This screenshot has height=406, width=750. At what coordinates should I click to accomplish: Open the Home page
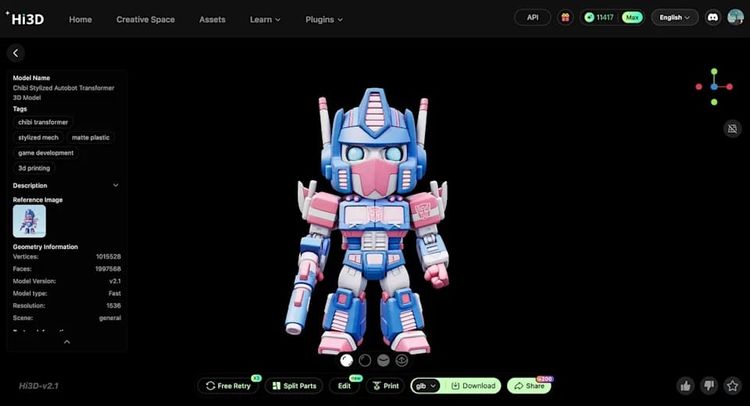[80, 20]
